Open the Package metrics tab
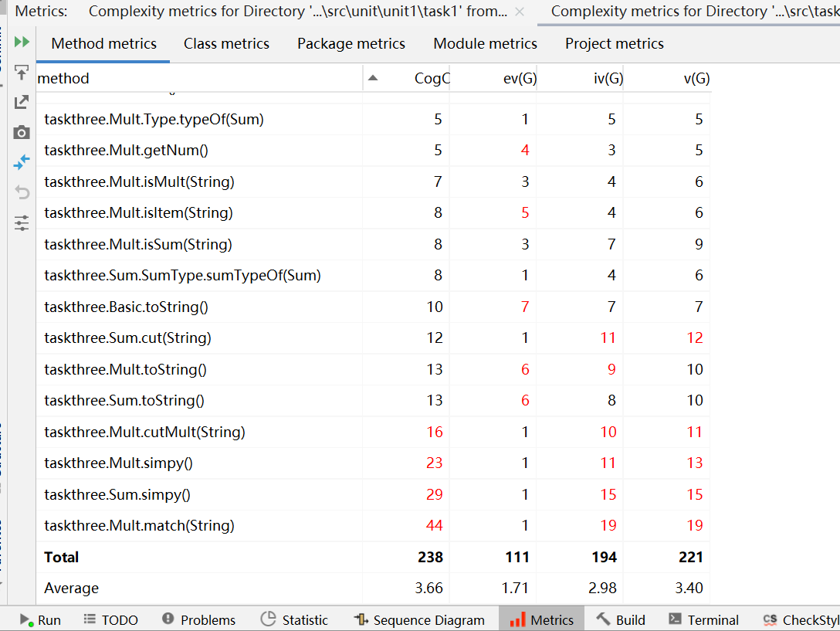Image resolution: width=840 pixels, height=631 pixels. pyautogui.click(x=351, y=44)
